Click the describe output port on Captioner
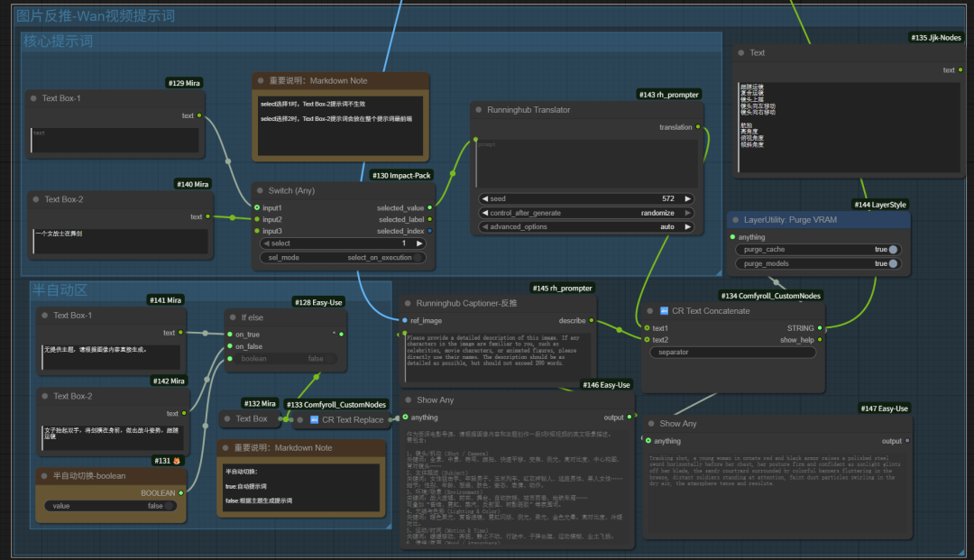974x560 pixels. pyautogui.click(x=592, y=320)
